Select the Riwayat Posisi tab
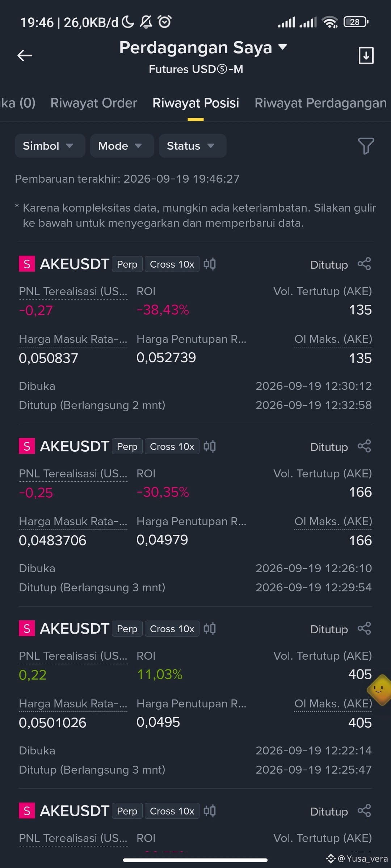391x868 pixels. 195,103
